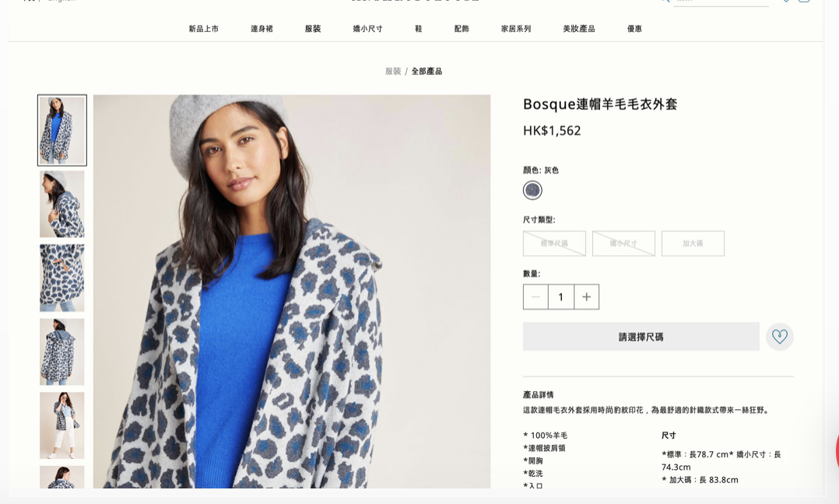
Task: Click the 請選擇尺碼 button
Action: 641,337
